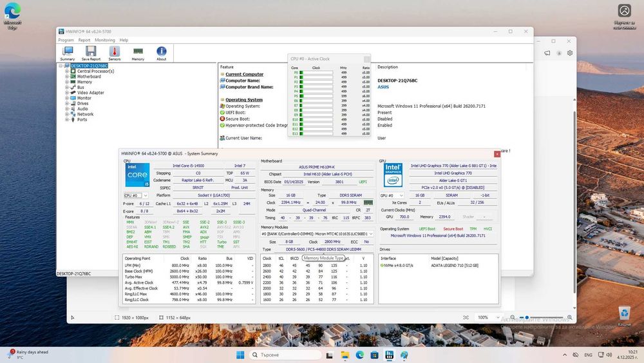The height and width of the screenshot is (363, 644).
Task: Click the Network tree icon
Action: coord(73,114)
